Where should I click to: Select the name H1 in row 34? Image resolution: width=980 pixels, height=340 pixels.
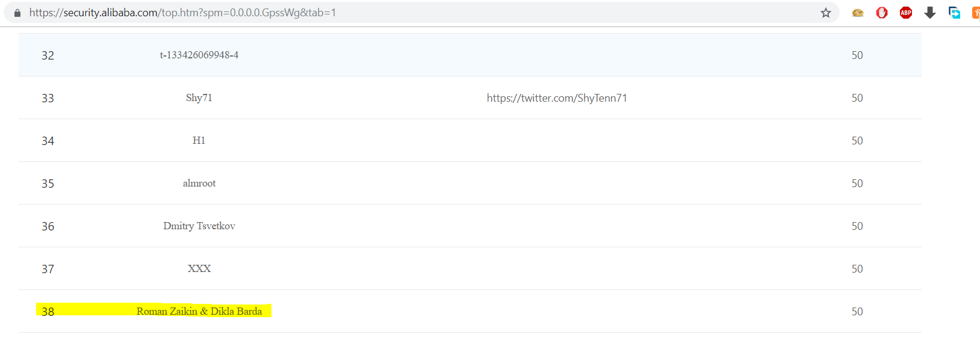coord(199,141)
